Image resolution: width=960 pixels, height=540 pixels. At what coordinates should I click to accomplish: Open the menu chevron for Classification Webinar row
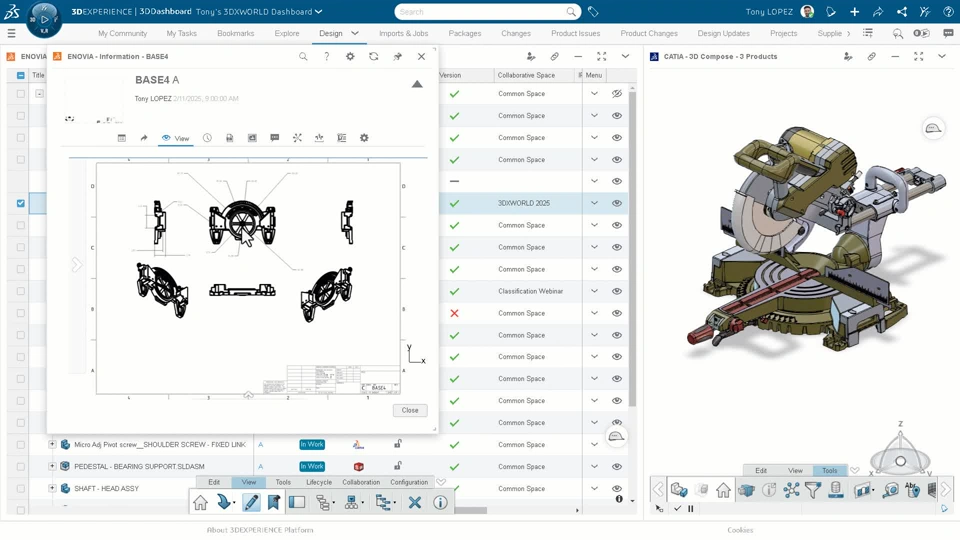pos(594,291)
